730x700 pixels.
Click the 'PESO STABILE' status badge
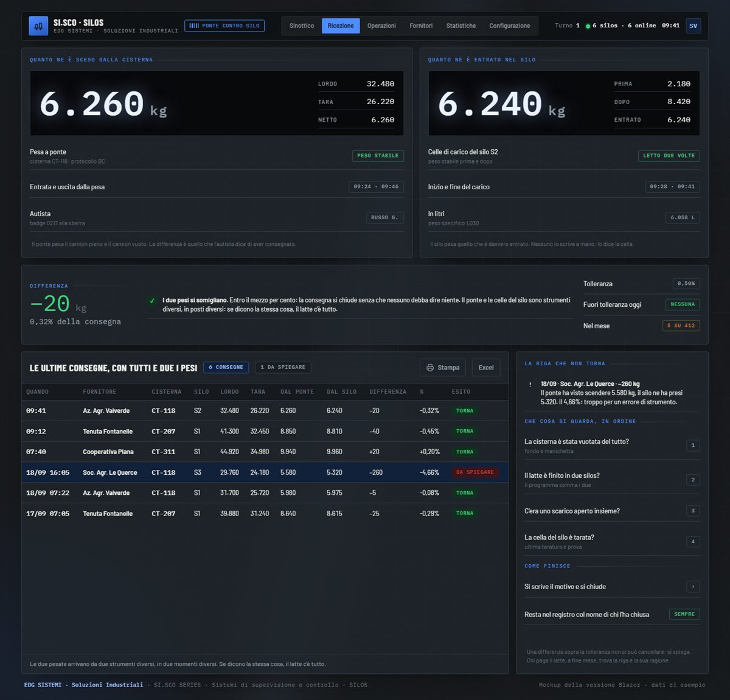point(378,156)
